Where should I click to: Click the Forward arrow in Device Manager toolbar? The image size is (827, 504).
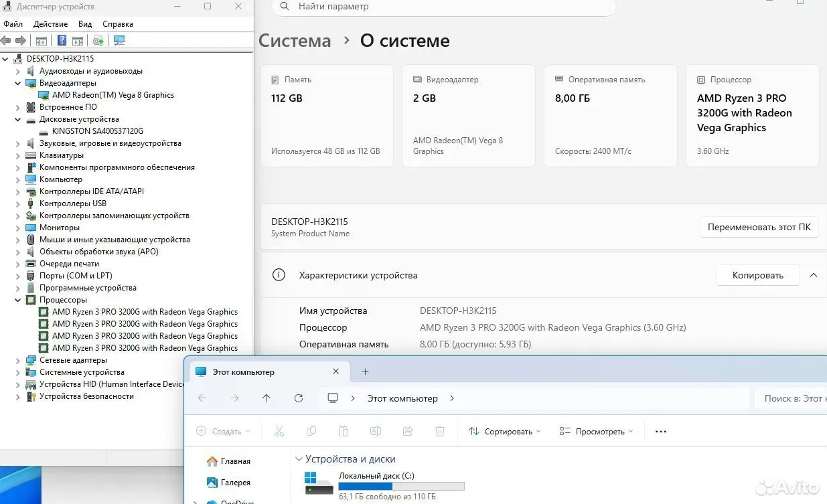[x=21, y=41]
